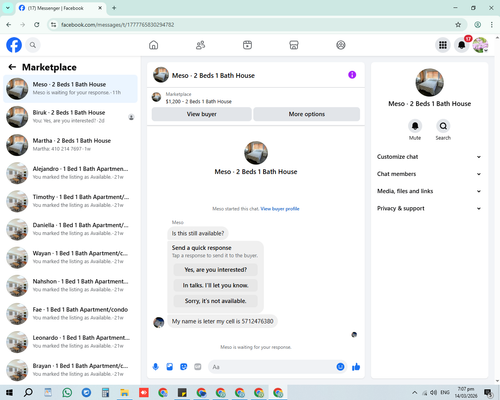Screen dimensions: 500x400
Task: Open Chrome three-dot menu
Action: [x=492, y=25]
